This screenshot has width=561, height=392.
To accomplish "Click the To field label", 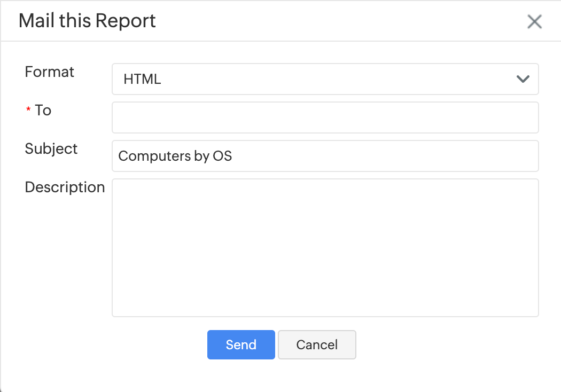I will tap(43, 111).
